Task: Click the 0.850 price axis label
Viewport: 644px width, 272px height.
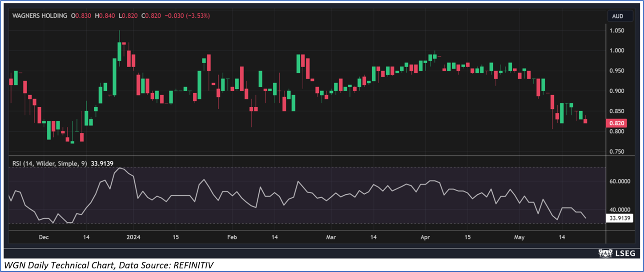Action: pyautogui.click(x=617, y=111)
